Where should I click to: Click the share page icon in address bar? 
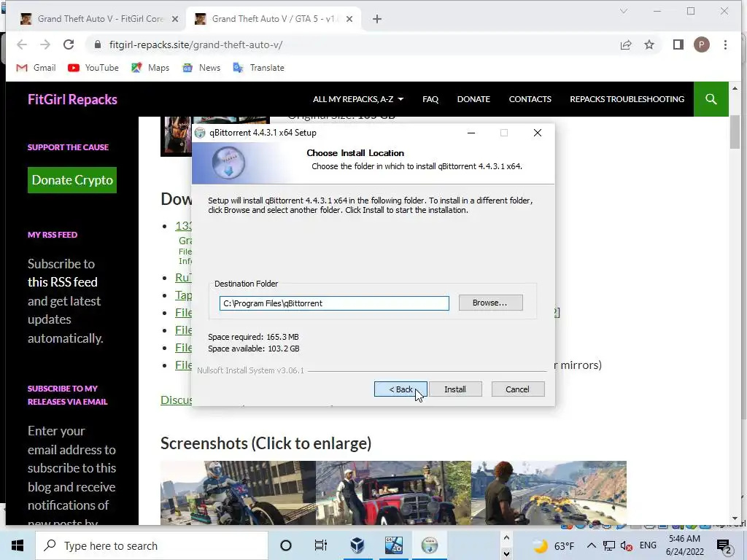(x=625, y=44)
